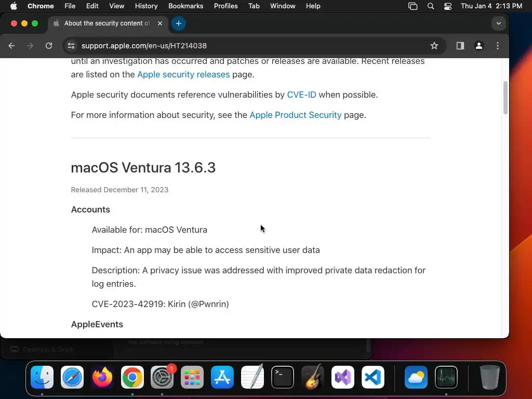Viewport: 532px width, 399px height.
Task: Open the Apple menu
Action: 14,6
